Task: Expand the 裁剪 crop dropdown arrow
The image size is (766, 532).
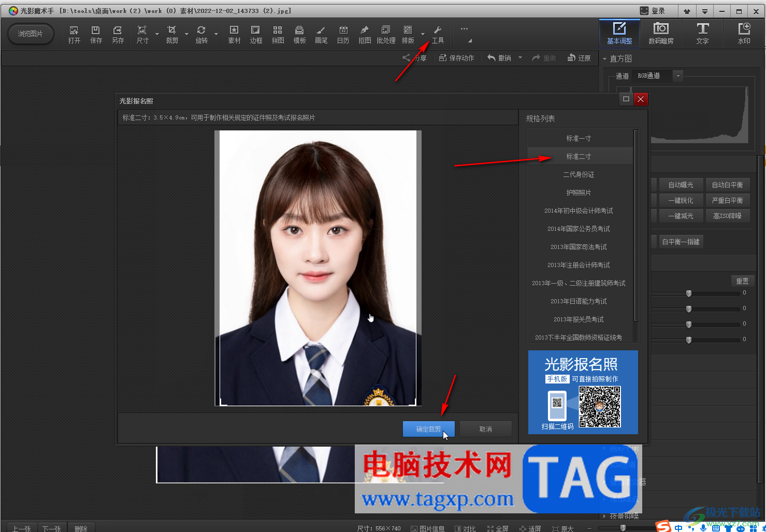Action: 186,35
